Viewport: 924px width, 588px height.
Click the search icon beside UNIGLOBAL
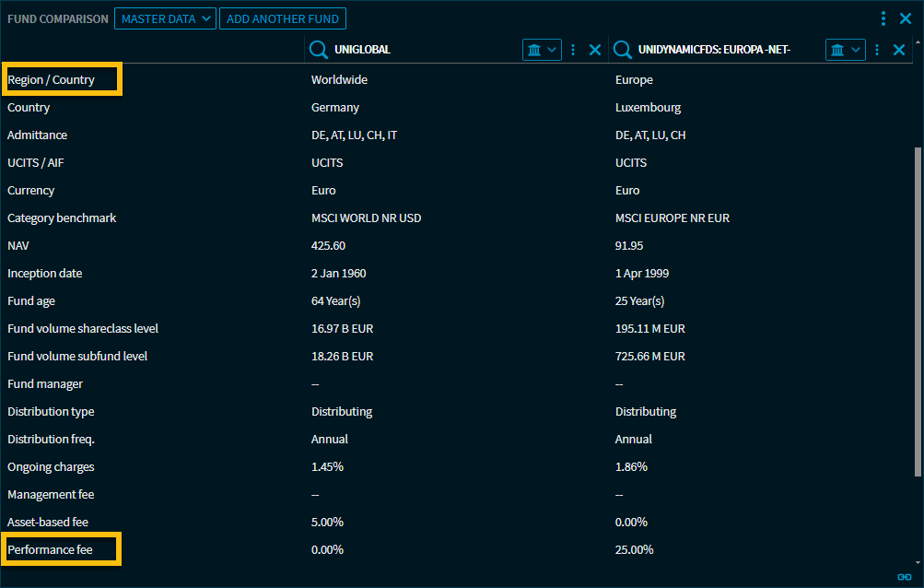pos(318,49)
